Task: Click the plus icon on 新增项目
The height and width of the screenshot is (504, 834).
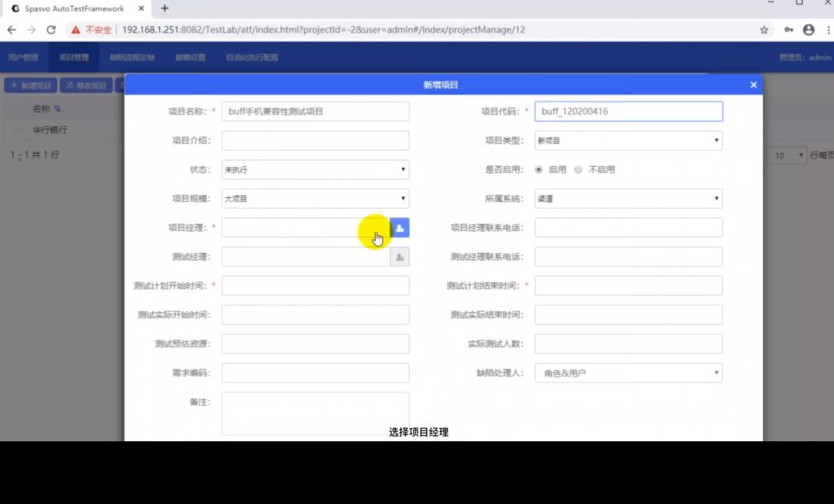Action: 14,85
